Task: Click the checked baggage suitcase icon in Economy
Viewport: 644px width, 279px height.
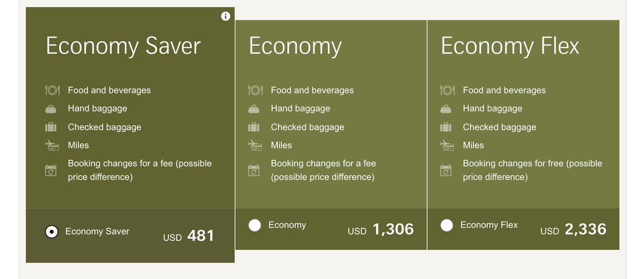Action: (x=254, y=127)
